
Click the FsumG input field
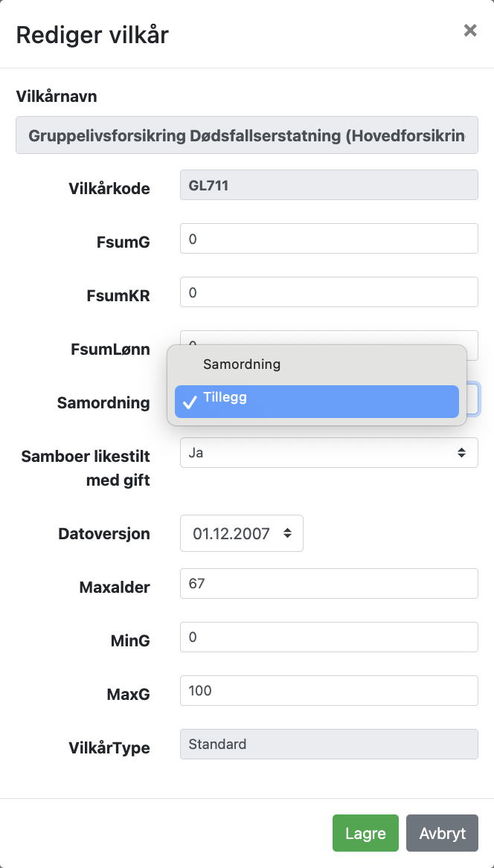(328, 239)
